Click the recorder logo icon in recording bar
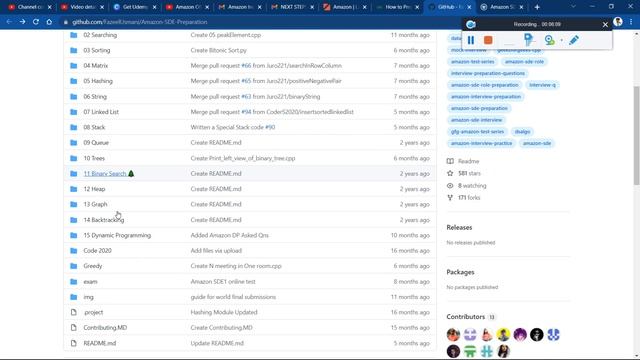The width and height of the screenshot is (640, 360). point(471,24)
